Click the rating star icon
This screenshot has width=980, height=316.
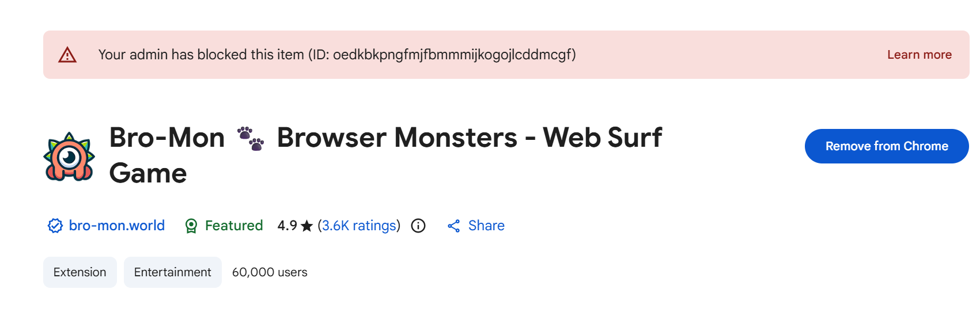coord(307,226)
